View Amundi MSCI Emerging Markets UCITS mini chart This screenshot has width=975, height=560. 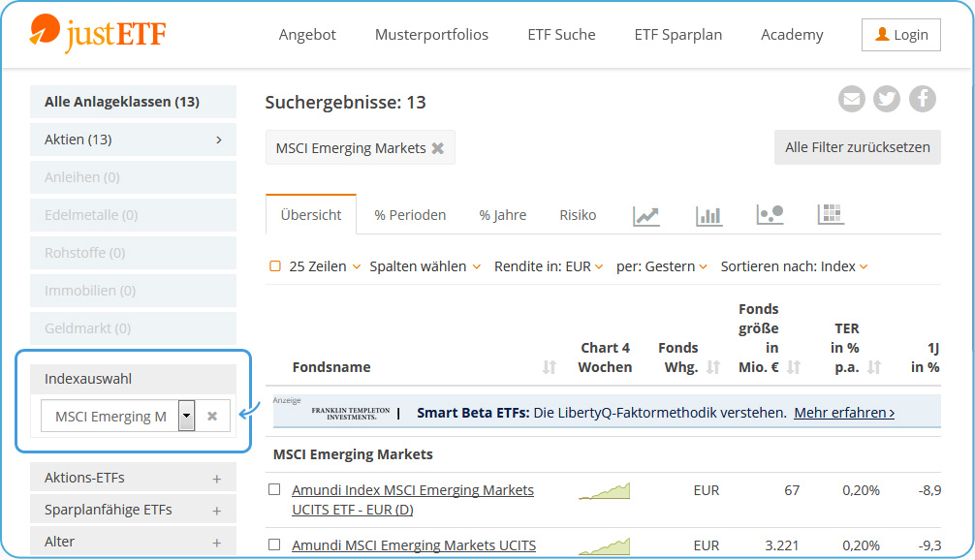605,545
